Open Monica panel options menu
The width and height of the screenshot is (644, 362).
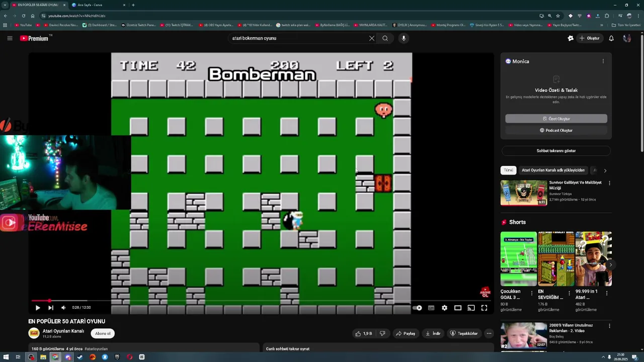point(603,61)
